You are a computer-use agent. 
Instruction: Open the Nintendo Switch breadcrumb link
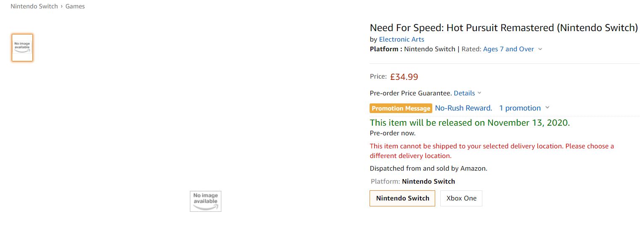click(x=34, y=6)
